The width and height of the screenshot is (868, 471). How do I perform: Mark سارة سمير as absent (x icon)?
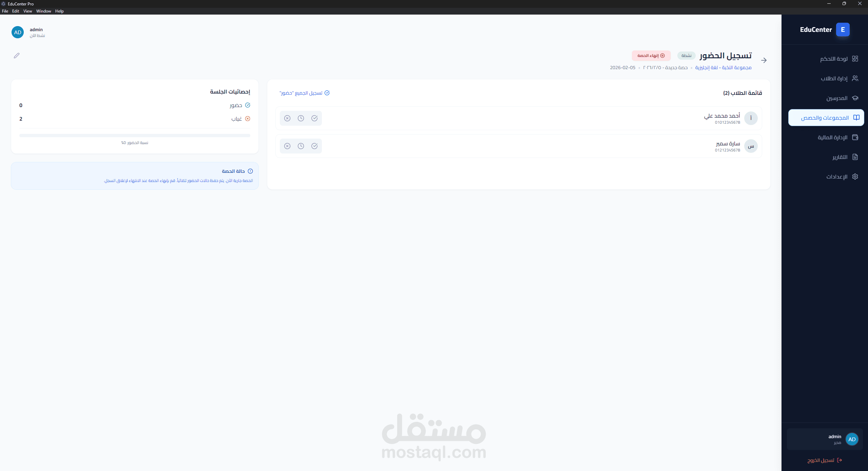[x=287, y=146]
